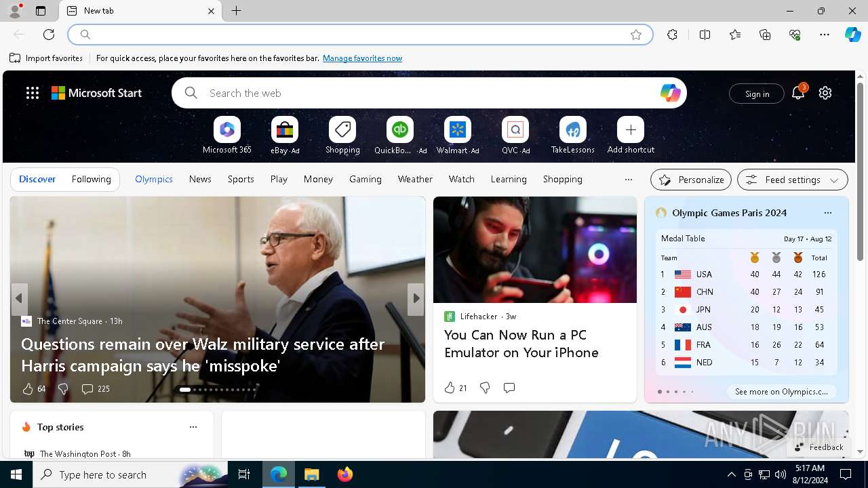The width and height of the screenshot is (868, 488).
Task: Open Browser essentials heart icon
Action: point(795,35)
